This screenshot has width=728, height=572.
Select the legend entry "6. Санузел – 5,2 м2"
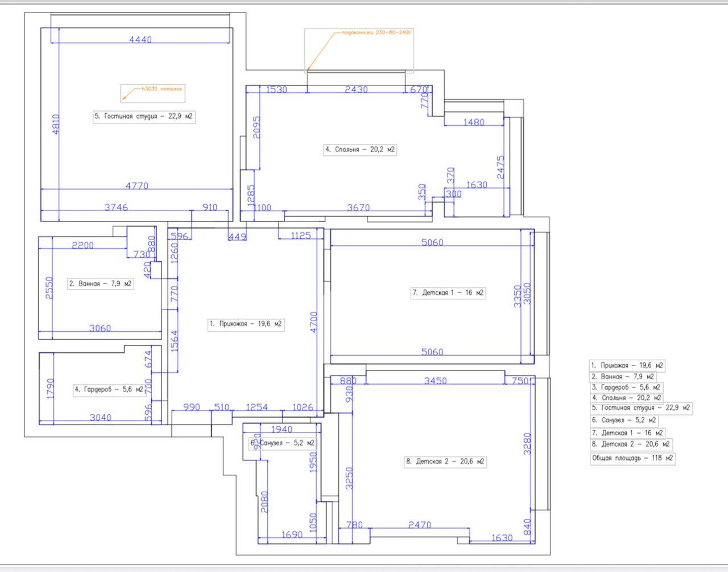click(x=624, y=420)
